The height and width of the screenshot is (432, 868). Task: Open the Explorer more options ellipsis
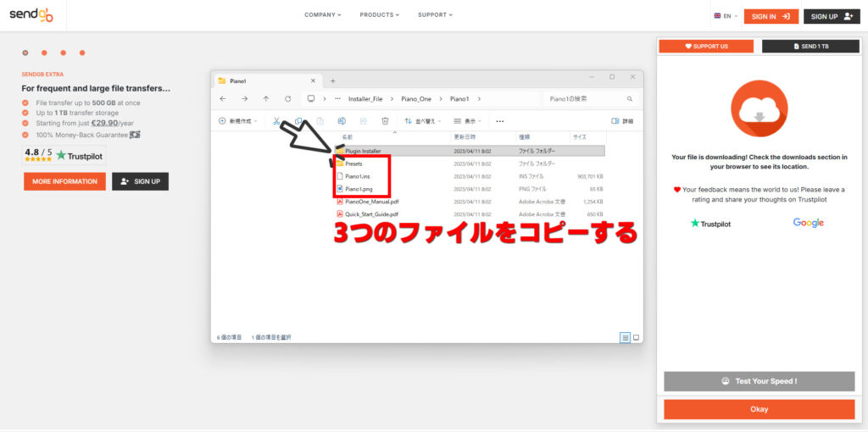pos(500,121)
